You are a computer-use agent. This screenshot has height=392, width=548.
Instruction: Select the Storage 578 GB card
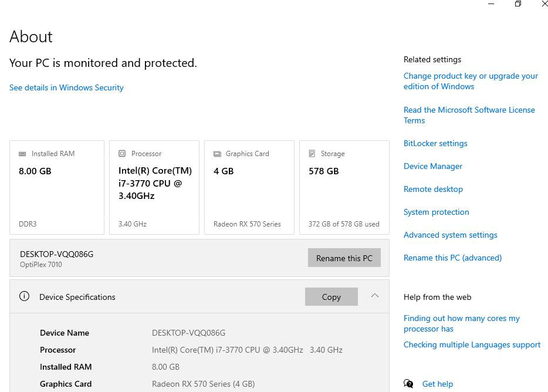344,187
